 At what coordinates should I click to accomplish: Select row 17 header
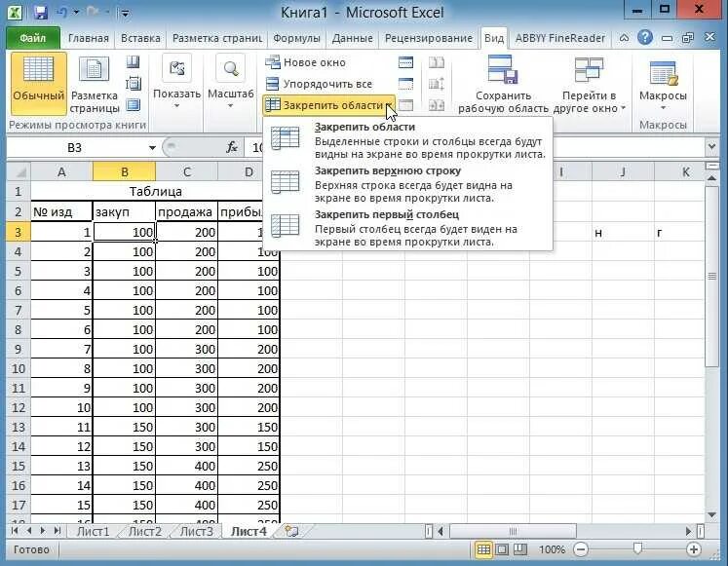[x=19, y=505]
